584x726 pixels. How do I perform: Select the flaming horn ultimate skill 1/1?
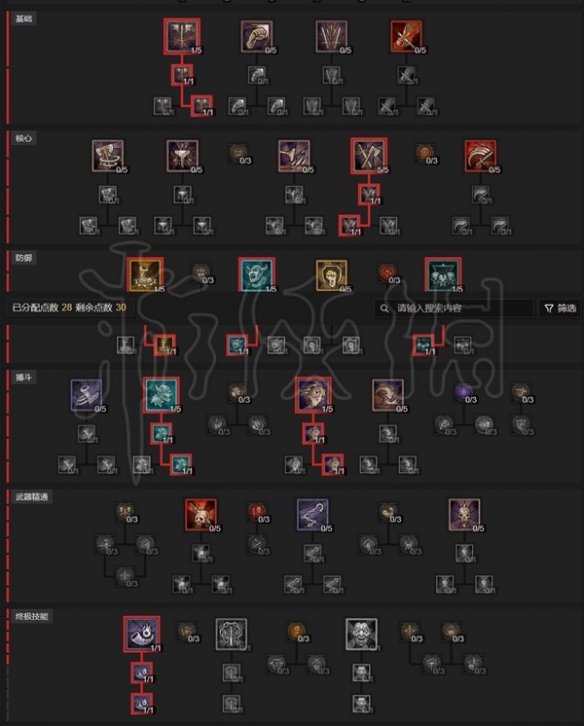(x=142, y=634)
